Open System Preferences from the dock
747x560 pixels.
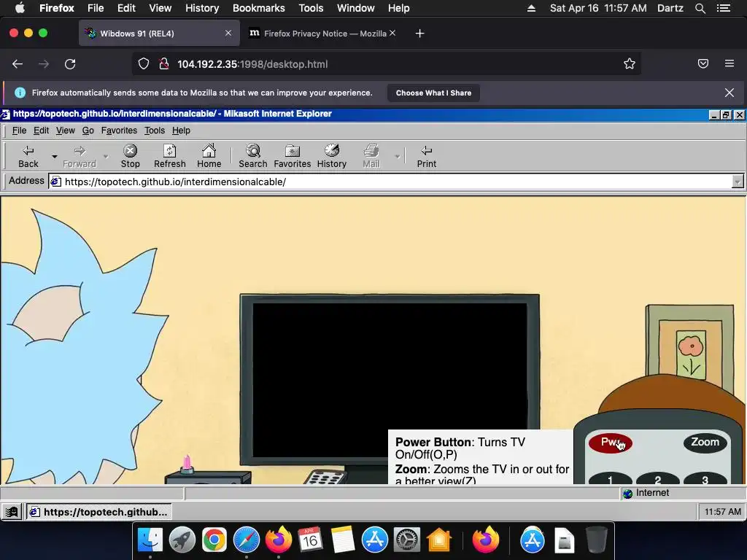[x=406, y=540]
